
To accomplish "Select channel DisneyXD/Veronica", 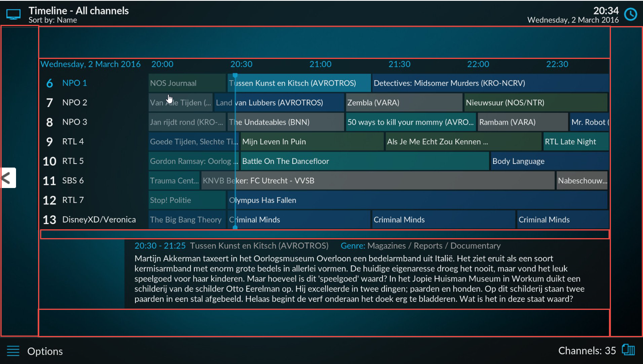I will coord(99,220).
